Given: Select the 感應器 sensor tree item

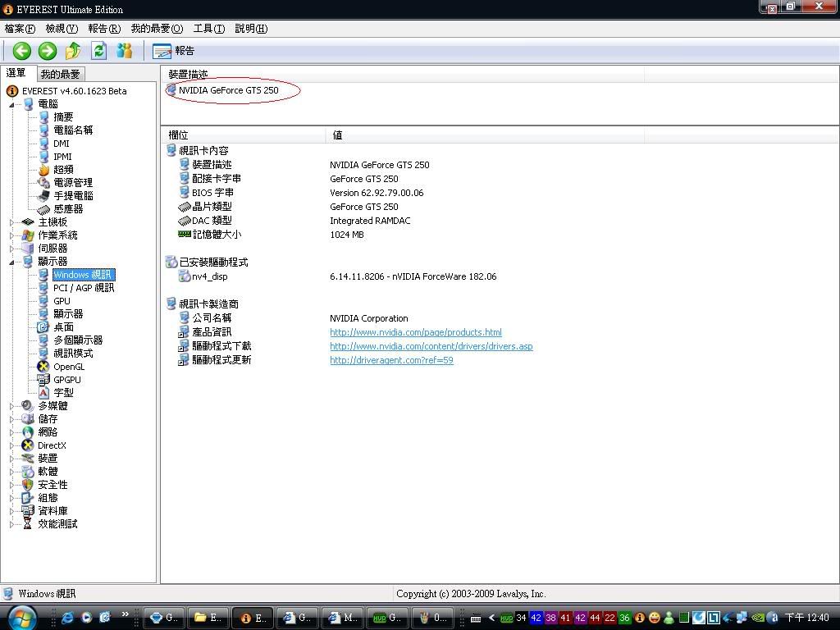Looking at the screenshot, I should 67,209.
